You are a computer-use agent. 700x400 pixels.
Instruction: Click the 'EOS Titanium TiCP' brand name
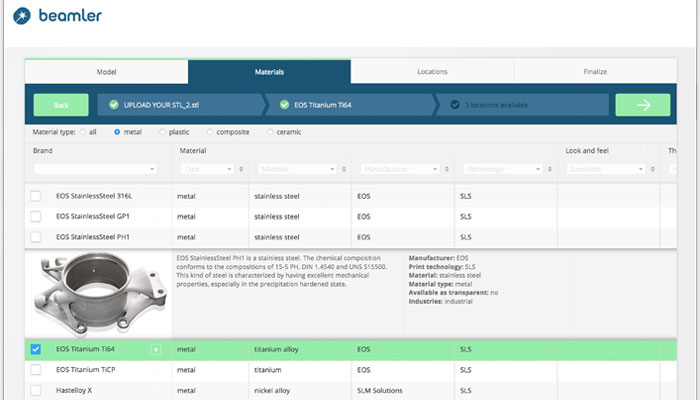(85, 370)
